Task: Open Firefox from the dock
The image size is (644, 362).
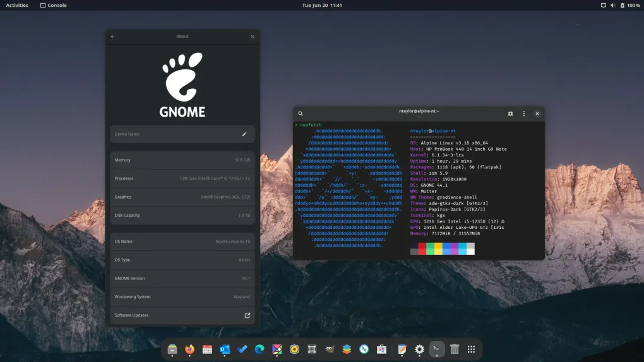Action: tap(189, 349)
